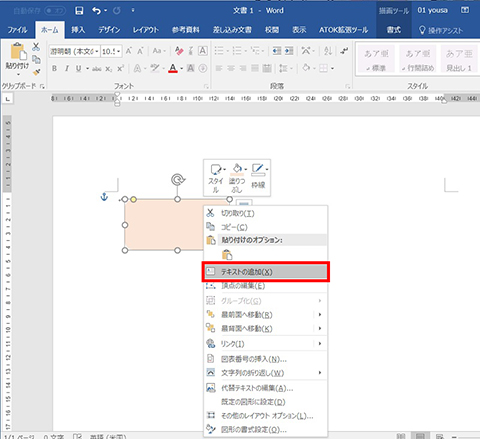Open the 書式 drawing tools tab

[394, 30]
